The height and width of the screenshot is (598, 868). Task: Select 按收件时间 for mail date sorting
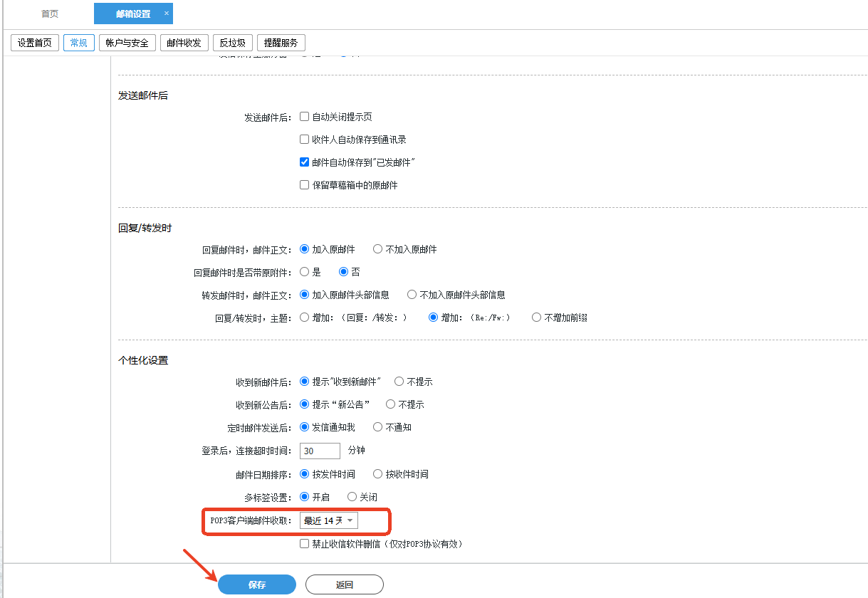tap(378, 474)
